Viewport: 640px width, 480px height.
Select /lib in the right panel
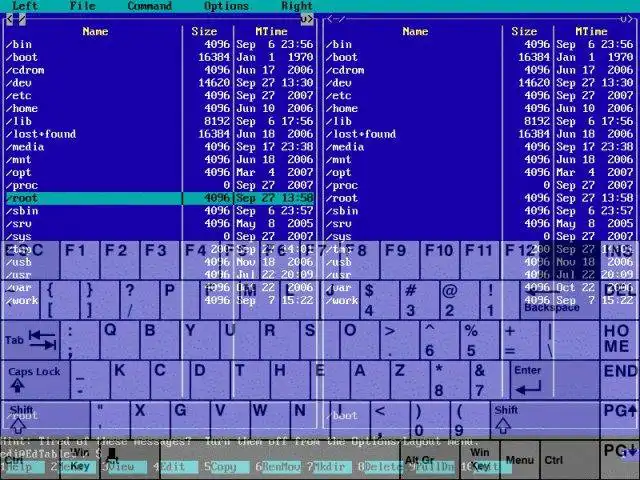point(479,121)
